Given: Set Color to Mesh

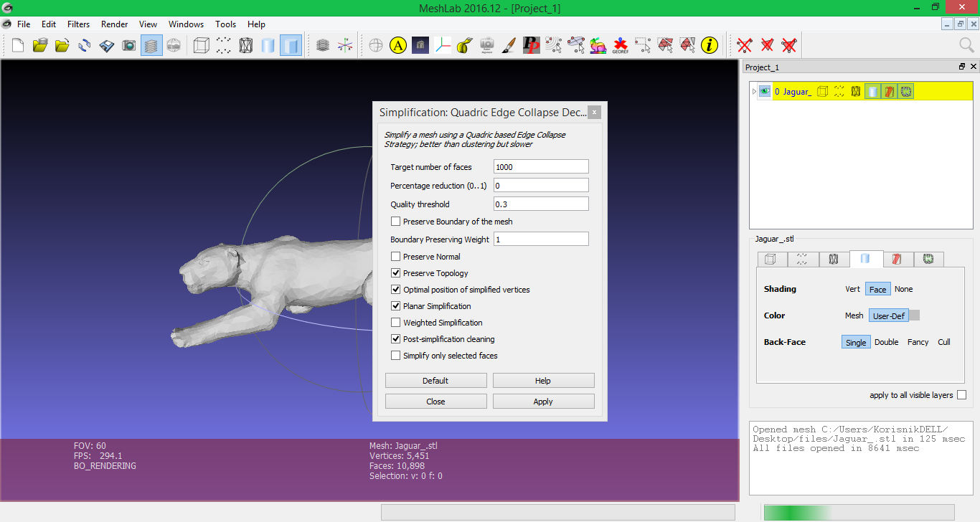Looking at the screenshot, I should [854, 315].
